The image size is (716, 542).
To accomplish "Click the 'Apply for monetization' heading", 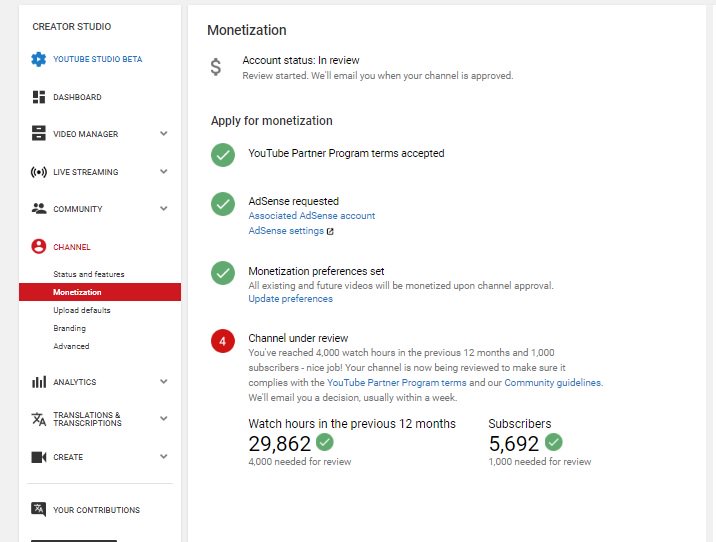I will click(x=272, y=121).
